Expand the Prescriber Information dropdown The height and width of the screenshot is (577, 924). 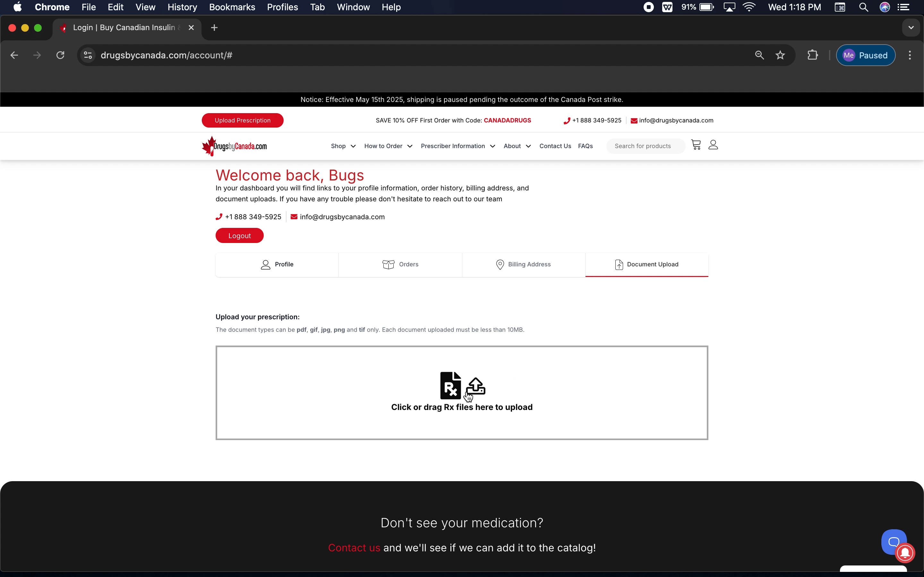click(x=458, y=146)
